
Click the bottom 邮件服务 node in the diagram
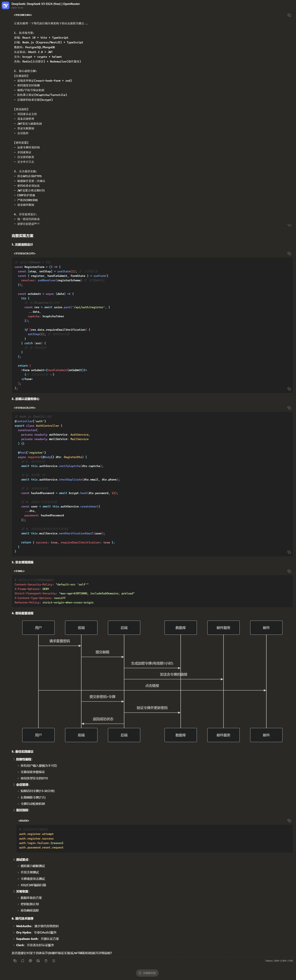223,735
